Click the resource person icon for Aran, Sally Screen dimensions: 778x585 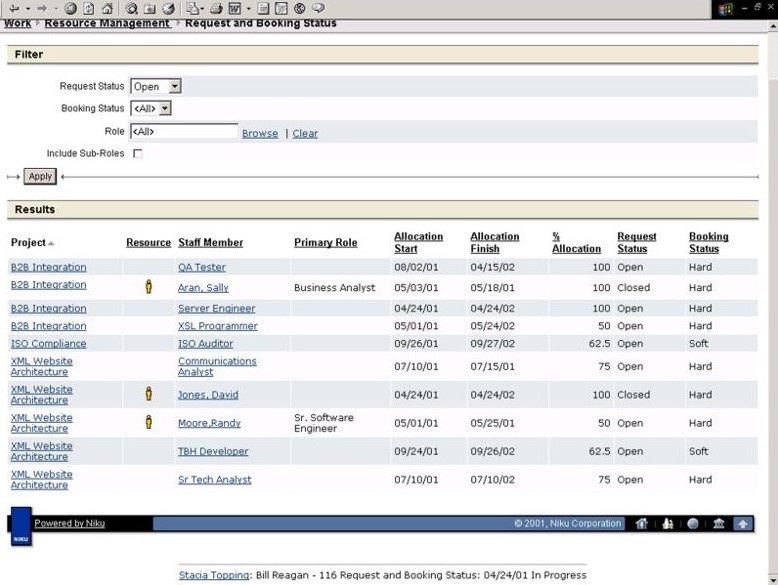148,286
